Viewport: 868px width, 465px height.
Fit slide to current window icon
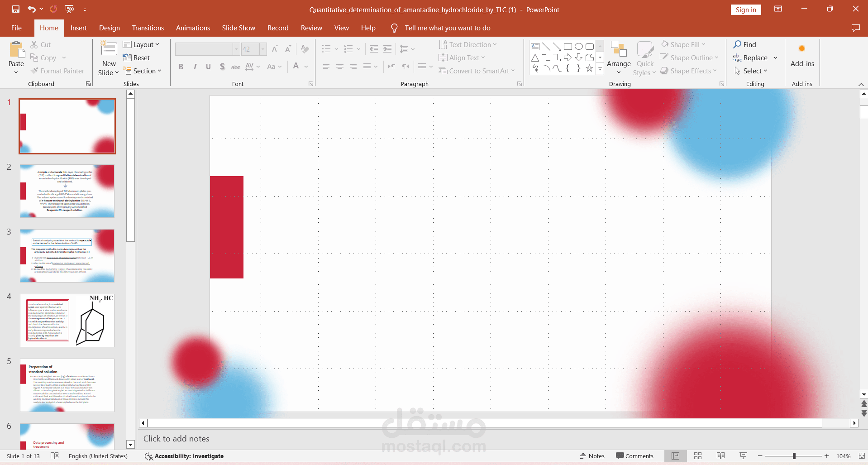(x=862, y=456)
